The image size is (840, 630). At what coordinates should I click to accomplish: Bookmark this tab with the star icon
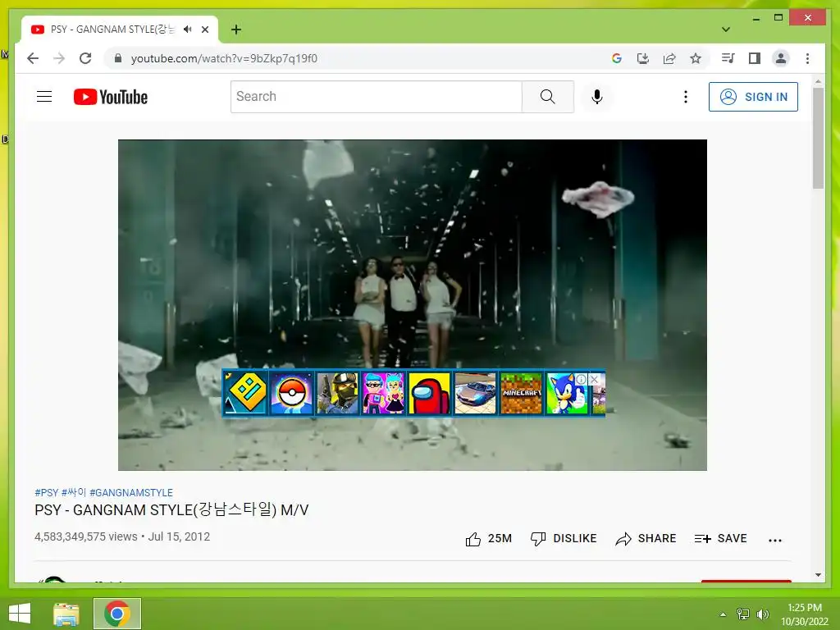tap(696, 58)
